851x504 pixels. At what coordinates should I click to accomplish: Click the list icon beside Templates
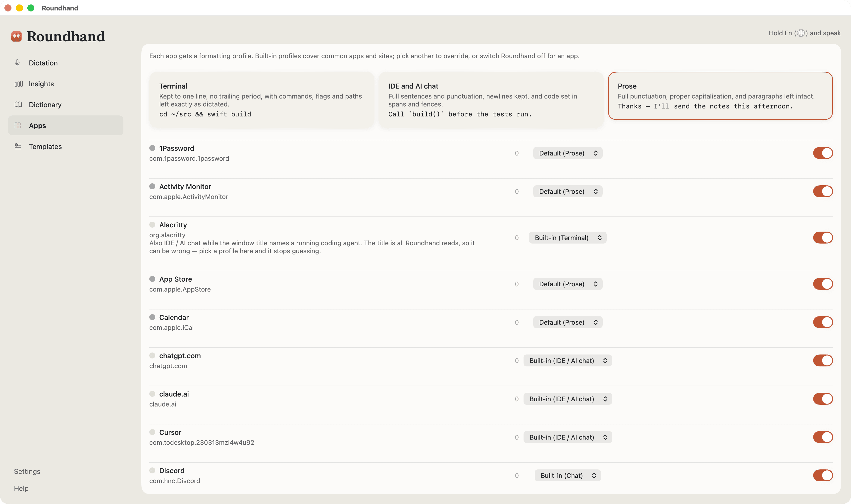tap(18, 146)
